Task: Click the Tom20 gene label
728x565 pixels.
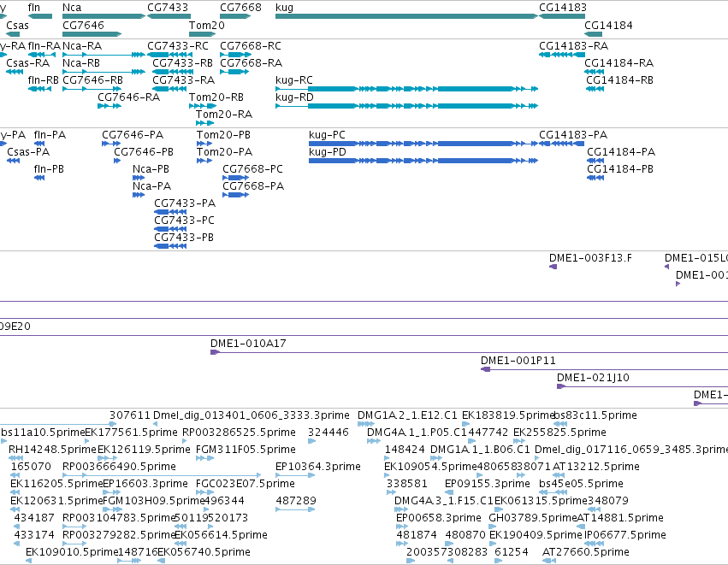Action: point(207,25)
